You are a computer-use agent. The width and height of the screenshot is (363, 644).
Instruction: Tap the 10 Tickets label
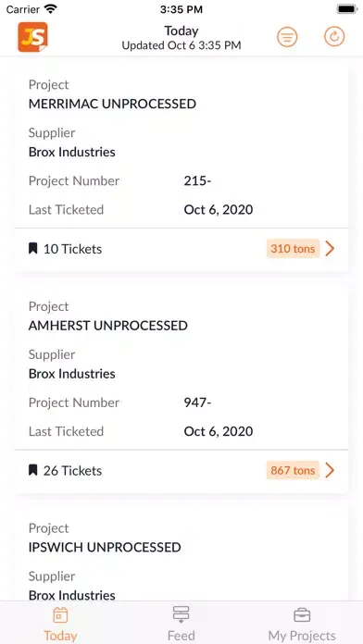tap(72, 249)
